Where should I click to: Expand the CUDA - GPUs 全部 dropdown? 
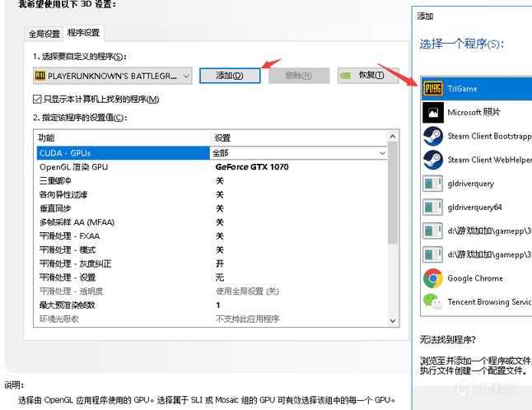(x=382, y=153)
